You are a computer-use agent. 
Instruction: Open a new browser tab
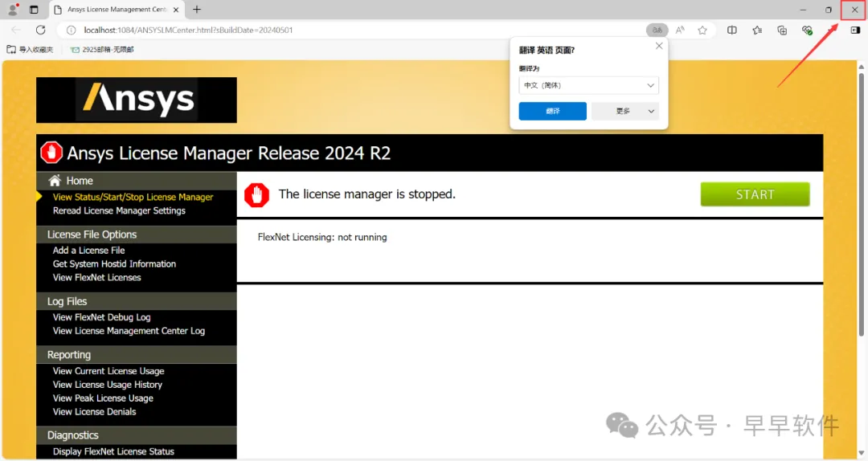click(x=197, y=10)
